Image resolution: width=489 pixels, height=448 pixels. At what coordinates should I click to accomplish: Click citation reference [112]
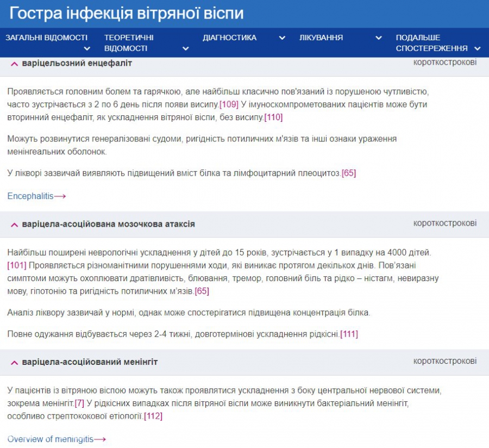153,416
